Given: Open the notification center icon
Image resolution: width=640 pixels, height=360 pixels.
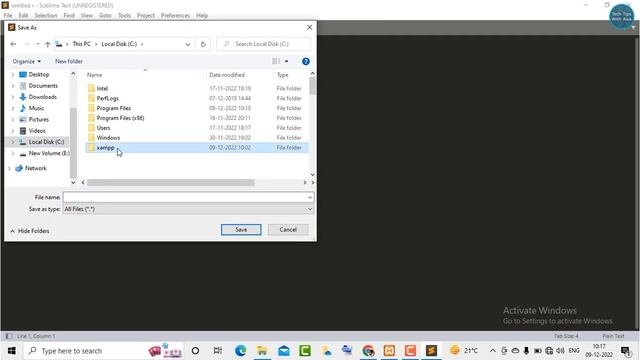Looking at the screenshot, I should (625, 351).
